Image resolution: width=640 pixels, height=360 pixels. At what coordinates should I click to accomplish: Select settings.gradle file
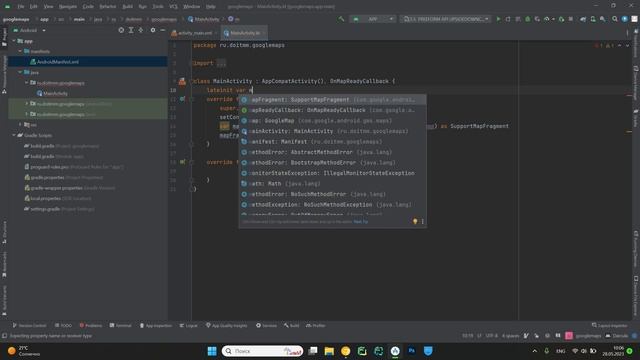[45, 209]
